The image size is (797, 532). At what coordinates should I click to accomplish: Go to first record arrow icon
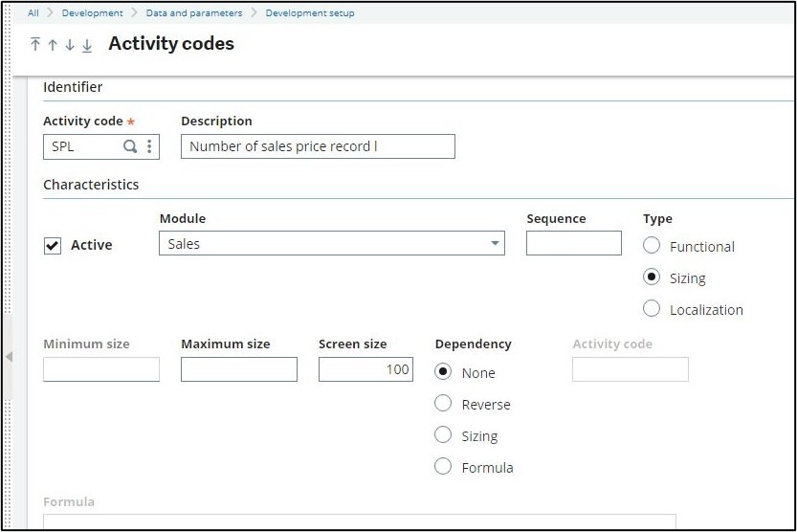click(35, 45)
